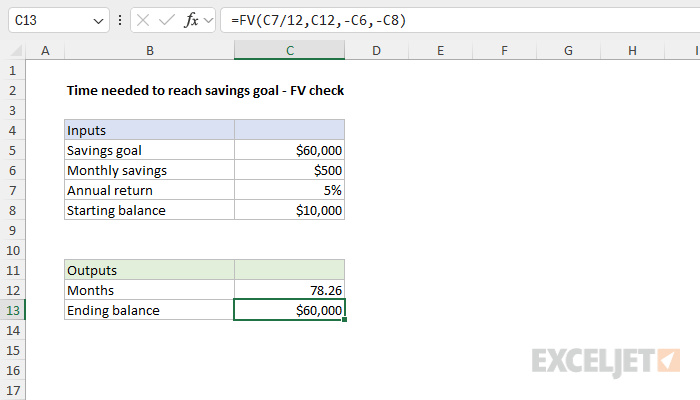Click the Cancel (X) formula icon

[x=143, y=20]
